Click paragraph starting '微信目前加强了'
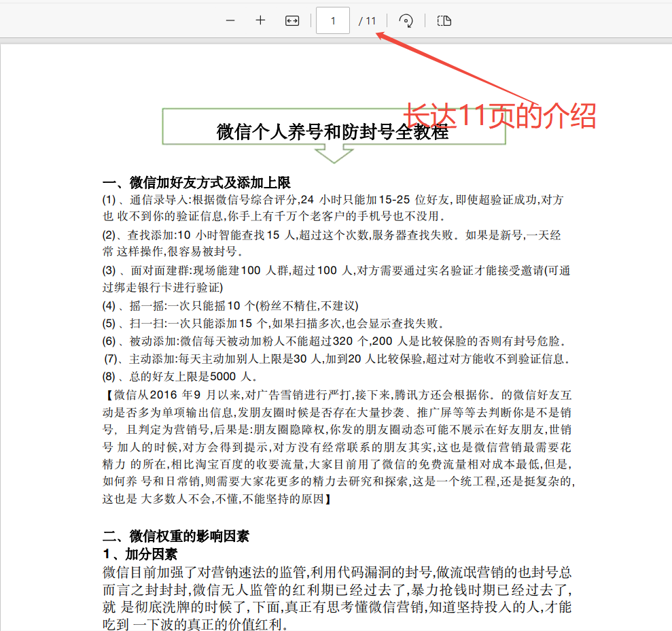Image resolution: width=672 pixels, height=631 pixels. pos(337,598)
